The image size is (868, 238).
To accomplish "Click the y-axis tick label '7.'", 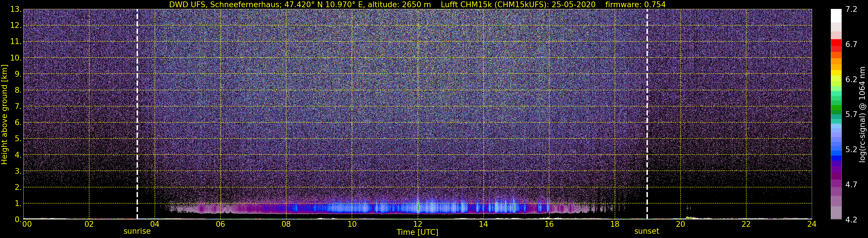I will click(x=18, y=107).
